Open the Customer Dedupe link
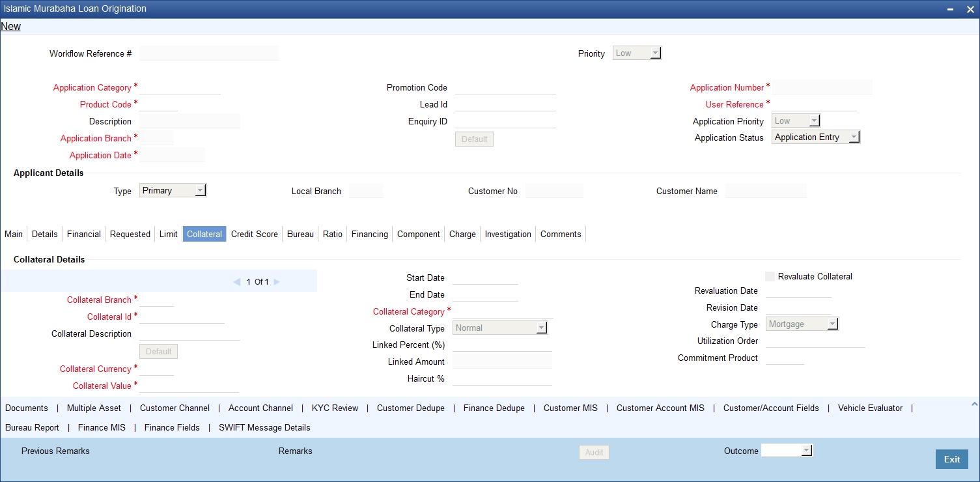The height and width of the screenshot is (482, 980). pyautogui.click(x=411, y=408)
